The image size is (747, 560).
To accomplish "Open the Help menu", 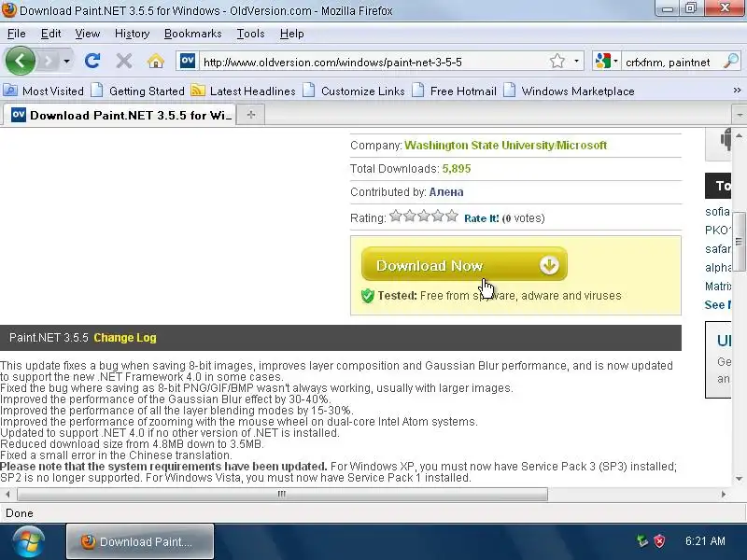I will click(x=291, y=34).
